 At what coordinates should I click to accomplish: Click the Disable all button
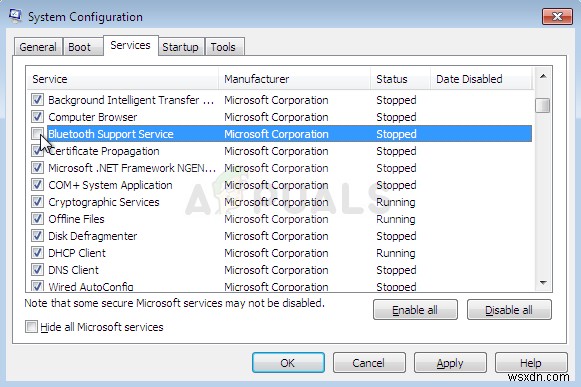click(x=509, y=310)
